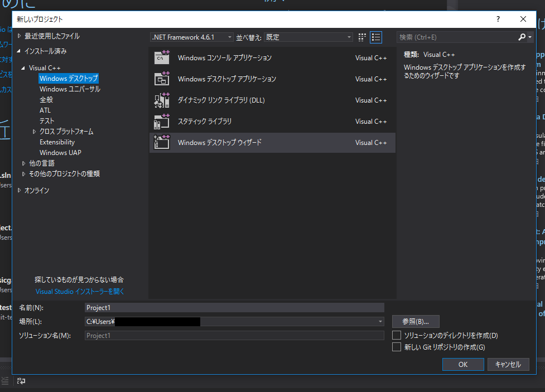Select ATL category
The image size is (545, 392).
45,110
